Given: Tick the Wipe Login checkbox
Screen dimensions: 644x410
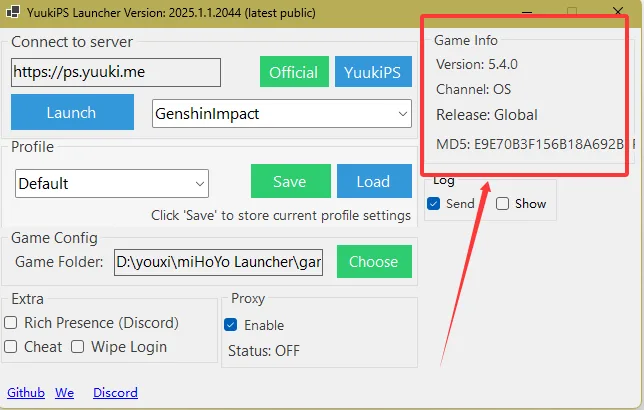Looking at the screenshot, I should 77,347.
